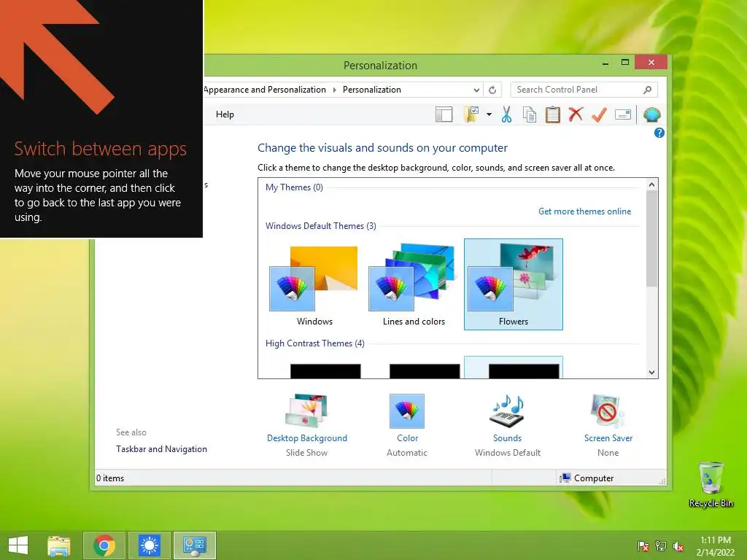
Task: Click the orange checkmark Properties icon
Action: click(x=599, y=114)
